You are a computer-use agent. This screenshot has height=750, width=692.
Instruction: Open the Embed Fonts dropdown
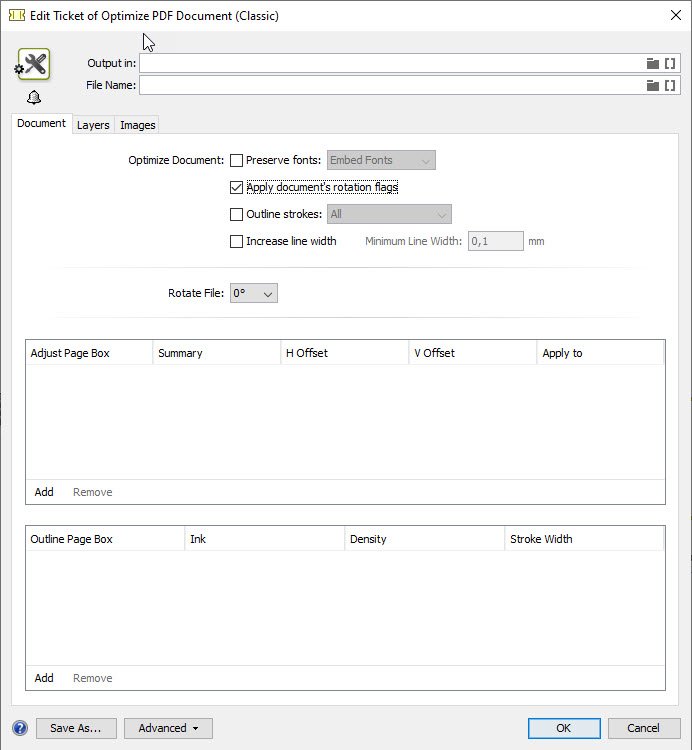[x=381, y=160]
